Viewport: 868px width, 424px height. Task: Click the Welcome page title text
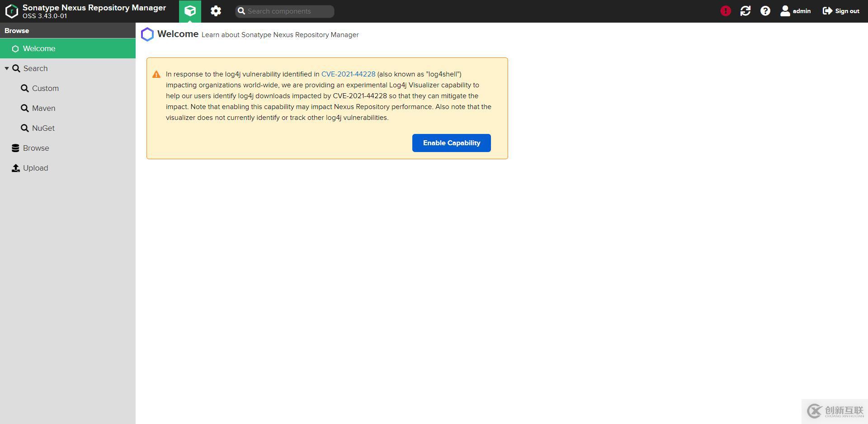click(178, 34)
